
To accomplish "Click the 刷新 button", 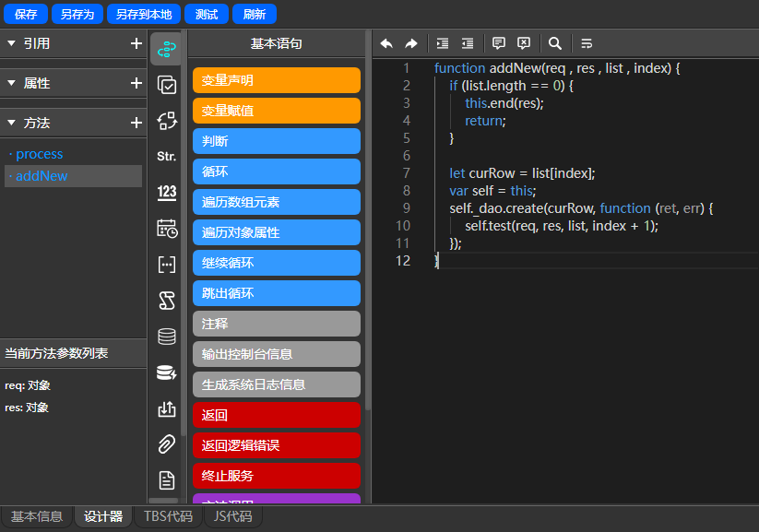I will point(255,14).
